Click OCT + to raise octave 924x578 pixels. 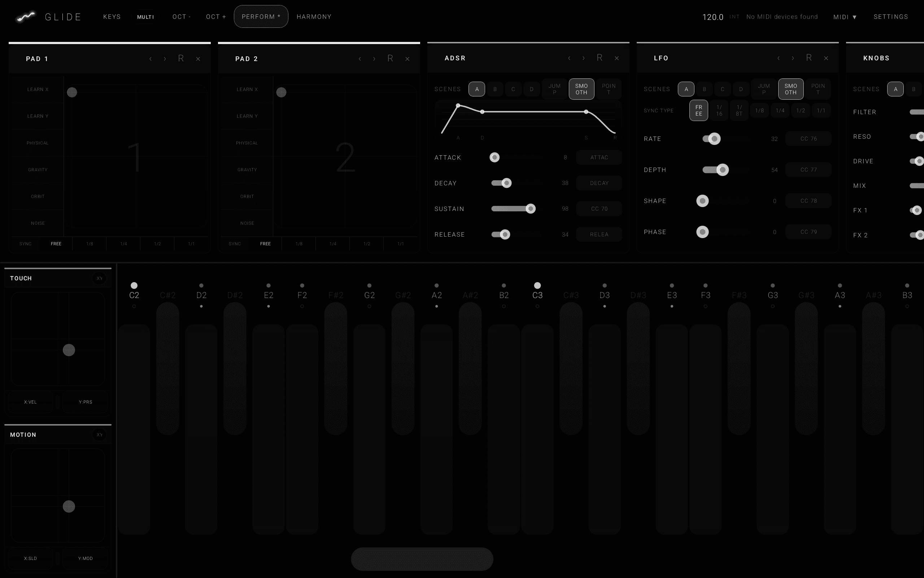pos(216,17)
